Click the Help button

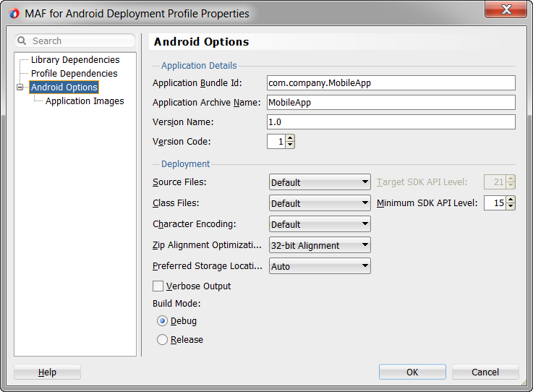[x=47, y=372]
